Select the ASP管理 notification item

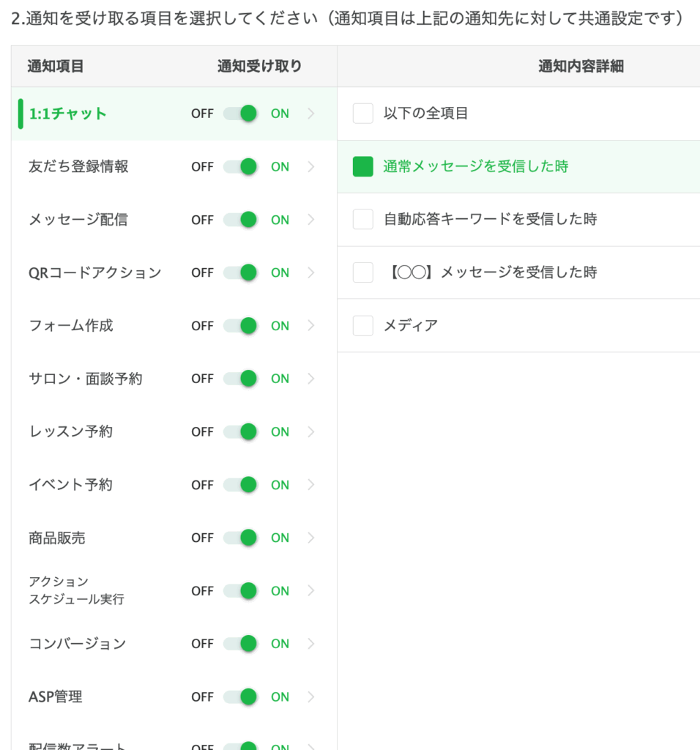pyautogui.click(x=56, y=697)
